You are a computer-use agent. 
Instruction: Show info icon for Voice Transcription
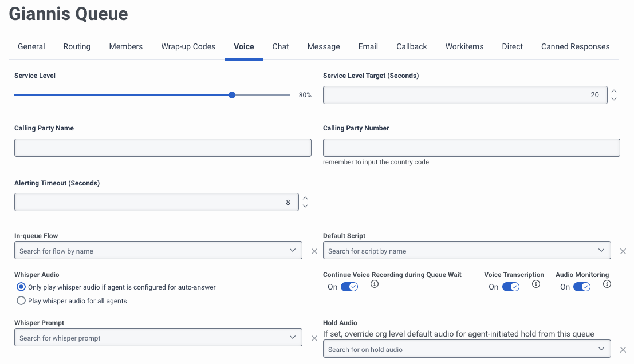pyautogui.click(x=536, y=284)
